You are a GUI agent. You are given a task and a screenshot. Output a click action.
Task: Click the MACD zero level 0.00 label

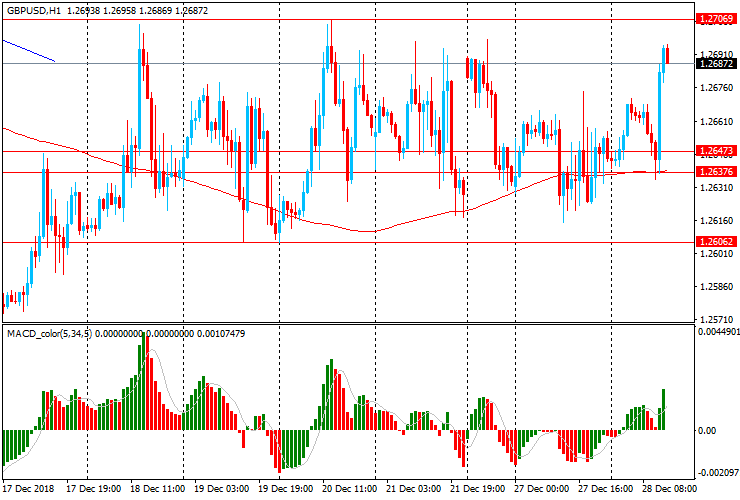[708, 431]
